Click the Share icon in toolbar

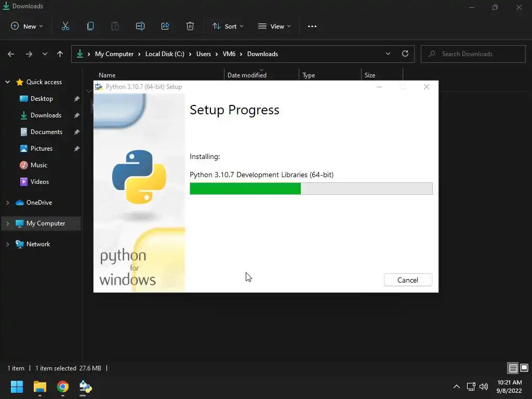pos(165,26)
